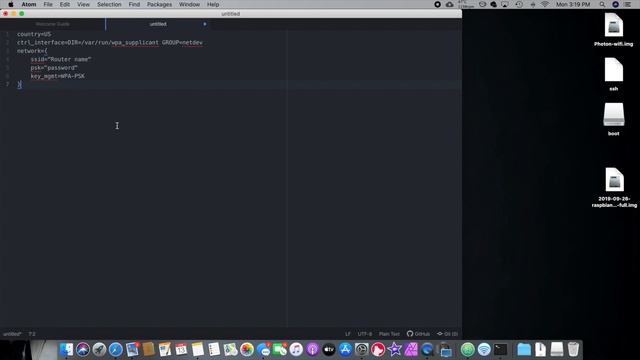Change UTF-8 encoding in status bar
The width and height of the screenshot is (640, 360).
click(x=364, y=334)
